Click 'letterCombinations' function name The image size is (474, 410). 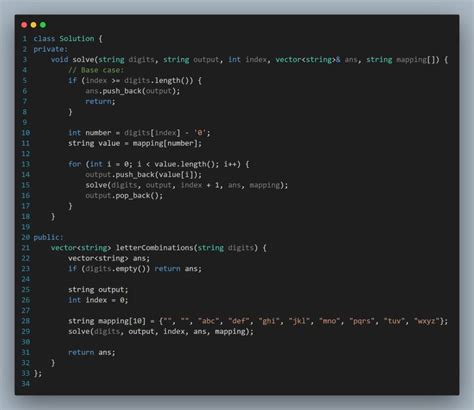click(x=155, y=248)
